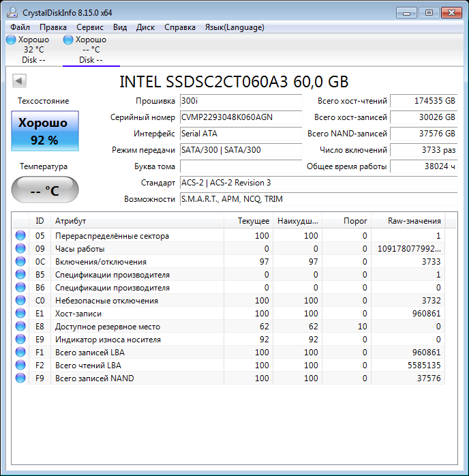This screenshot has width=469, height=476.
Task: Open the Диск menu
Action: pyautogui.click(x=145, y=27)
